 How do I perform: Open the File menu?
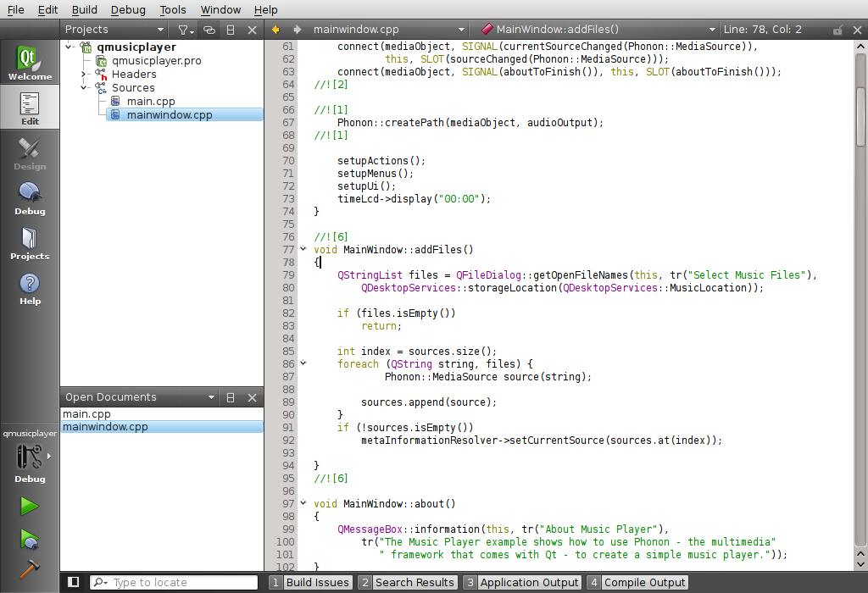(x=15, y=10)
